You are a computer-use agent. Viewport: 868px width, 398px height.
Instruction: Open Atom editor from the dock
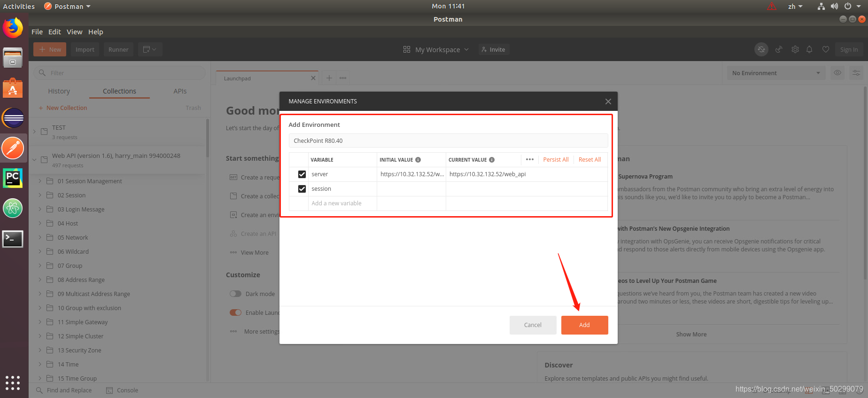13,208
